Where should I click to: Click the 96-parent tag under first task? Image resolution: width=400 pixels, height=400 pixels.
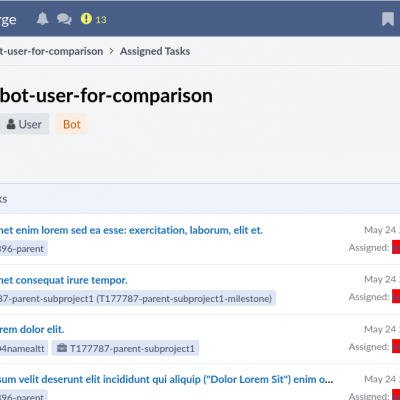(24, 248)
